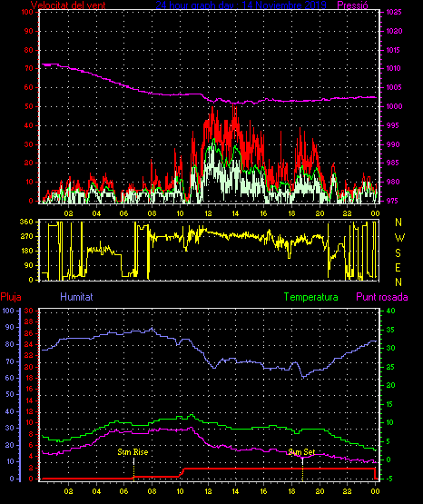This screenshot has width=423, height=504.
Task: Click pressure axis value 1000
Action: click(394, 106)
